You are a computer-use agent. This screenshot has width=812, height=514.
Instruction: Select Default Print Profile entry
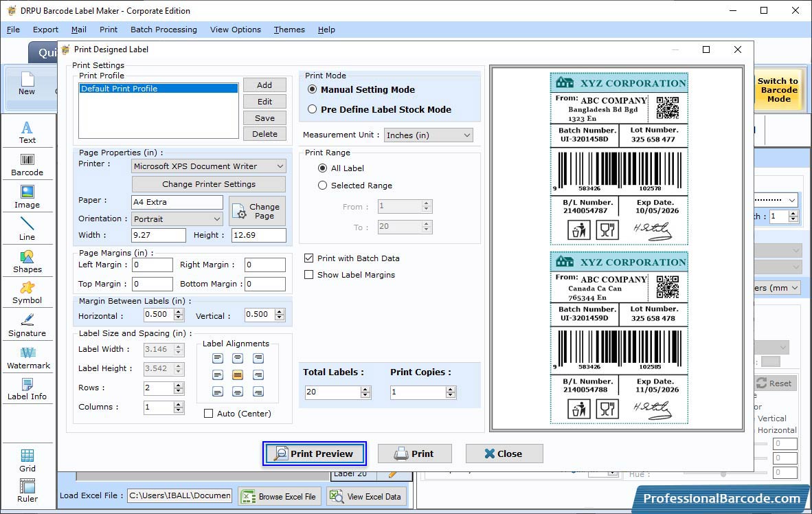(x=159, y=89)
